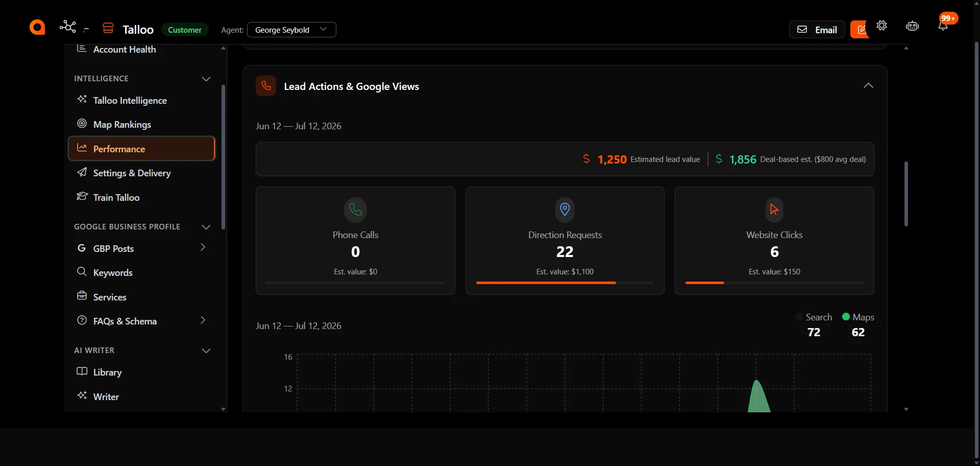The image size is (980, 466).
Task: Click the orange compose edit button
Action: point(860,30)
